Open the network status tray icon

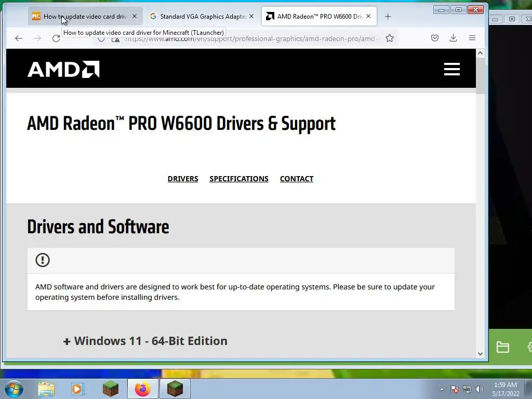(467, 390)
